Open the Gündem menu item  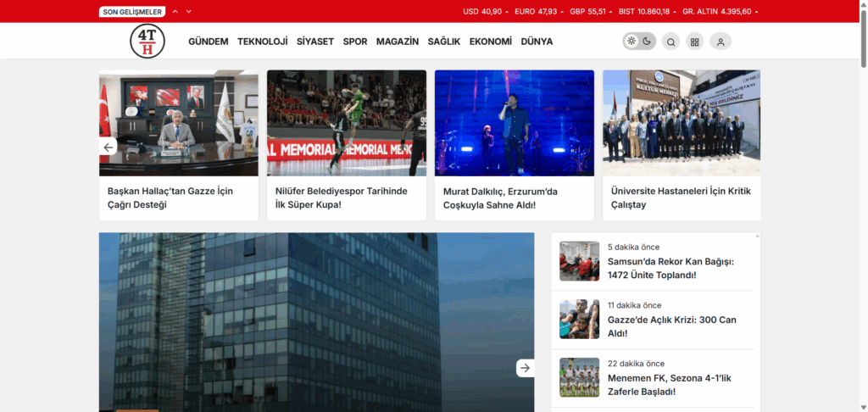tap(208, 42)
